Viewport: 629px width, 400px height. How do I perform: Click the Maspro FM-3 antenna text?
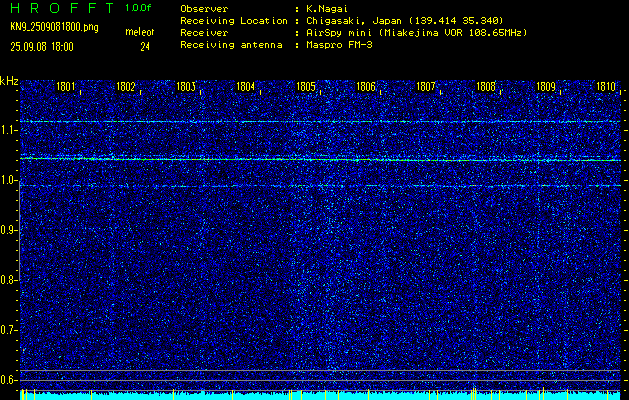click(x=339, y=45)
